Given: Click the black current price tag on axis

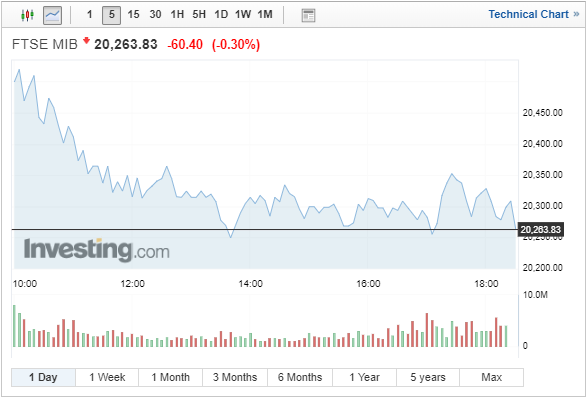Looking at the screenshot, I should pyautogui.click(x=541, y=229).
